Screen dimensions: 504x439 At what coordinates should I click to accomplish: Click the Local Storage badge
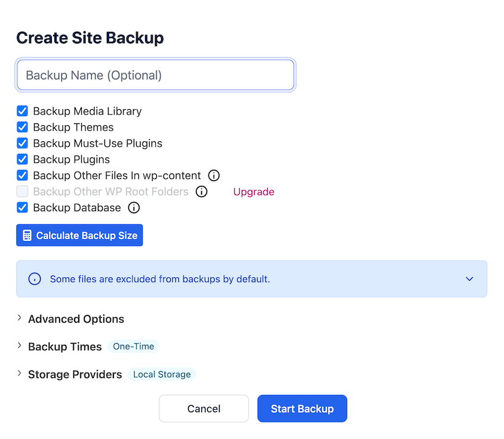coord(162,375)
